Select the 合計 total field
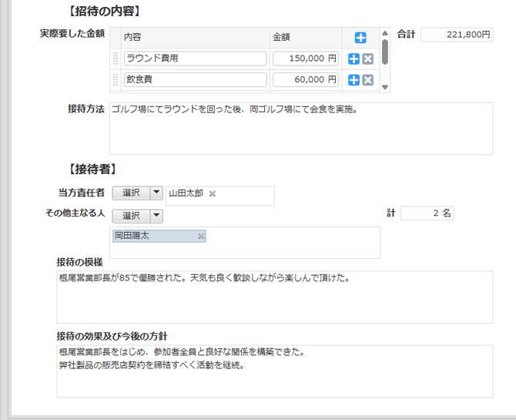516x420 pixels. (x=457, y=35)
